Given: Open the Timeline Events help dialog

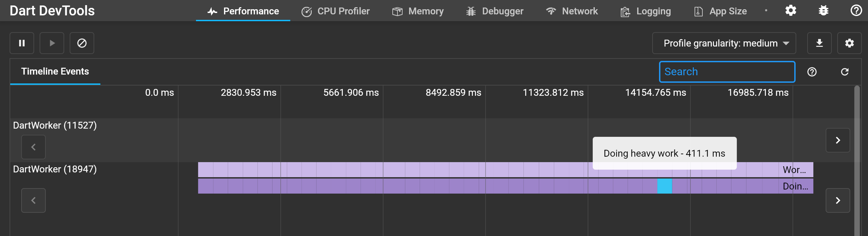Looking at the screenshot, I should point(812,72).
